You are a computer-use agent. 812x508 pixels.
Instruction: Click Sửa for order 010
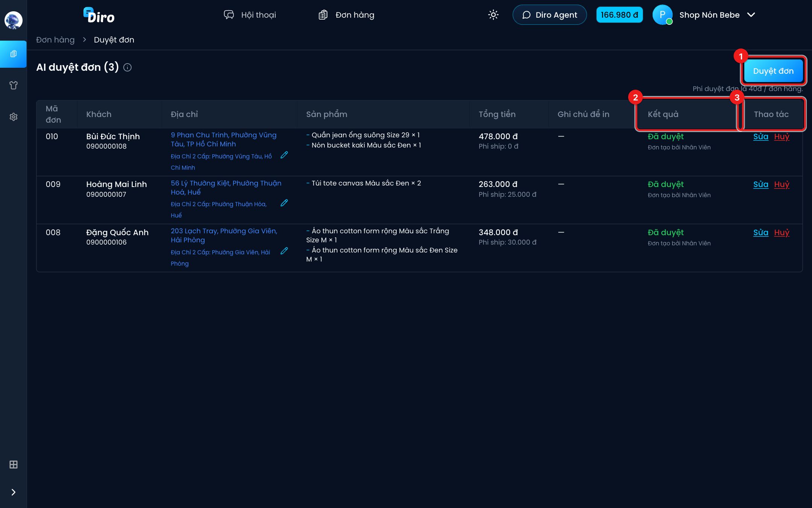(x=760, y=137)
